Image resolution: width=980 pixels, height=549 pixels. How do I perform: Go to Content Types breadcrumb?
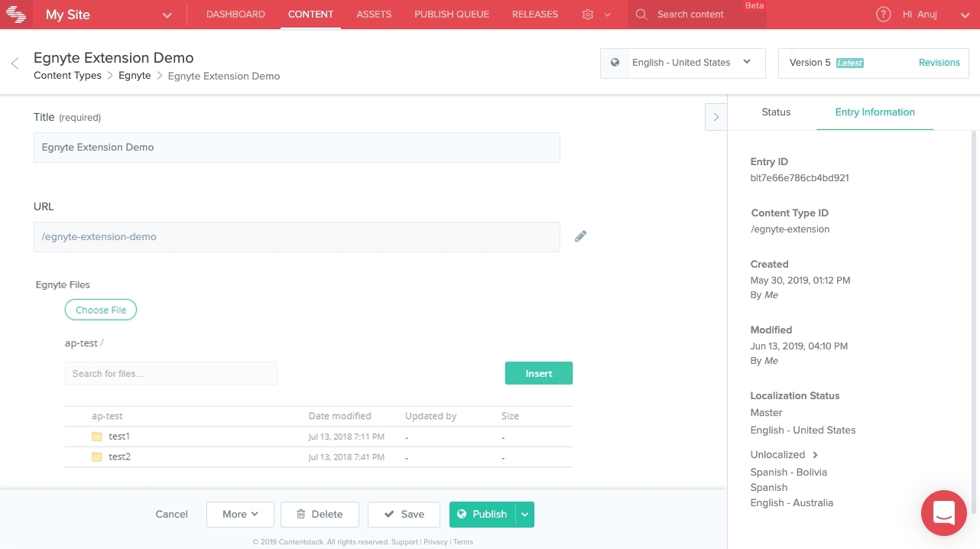pyautogui.click(x=67, y=76)
